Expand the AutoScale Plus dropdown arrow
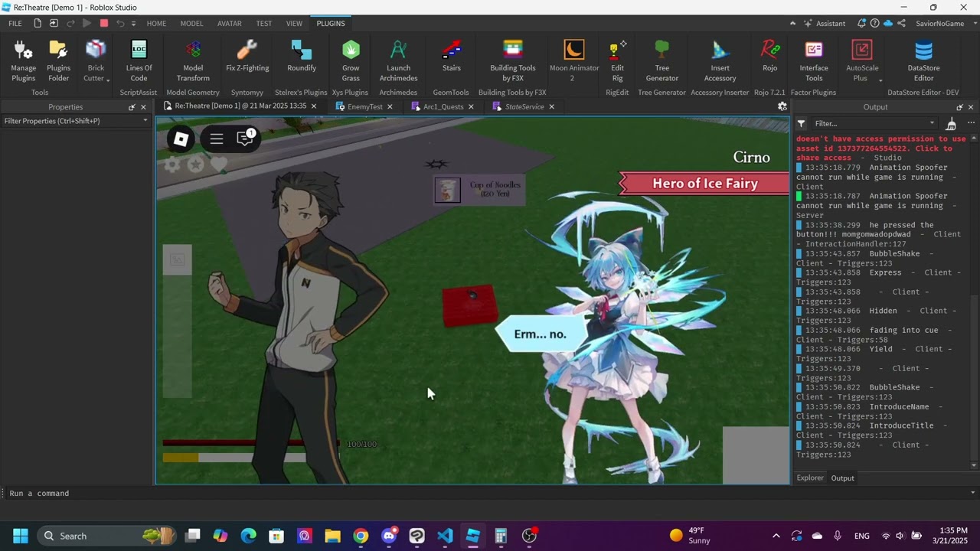 (x=880, y=80)
